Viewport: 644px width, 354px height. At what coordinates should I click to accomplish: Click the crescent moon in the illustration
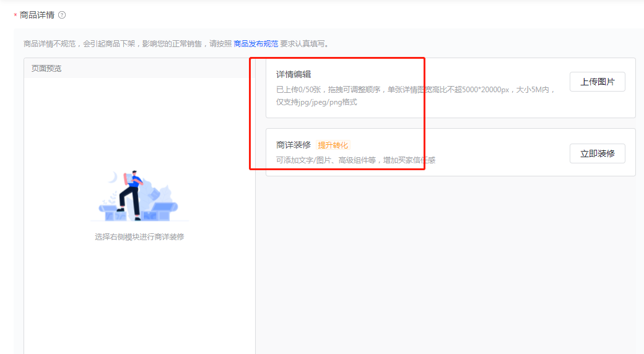point(113,178)
